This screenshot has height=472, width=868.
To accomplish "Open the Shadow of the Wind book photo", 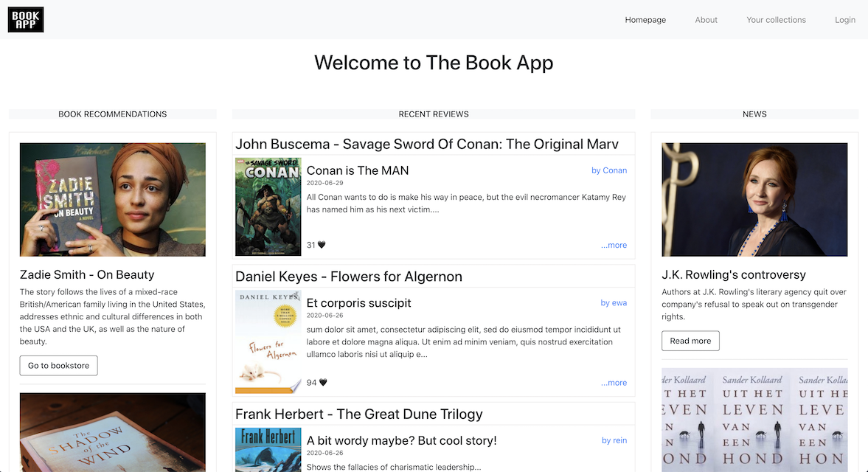I will coord(112,432).
